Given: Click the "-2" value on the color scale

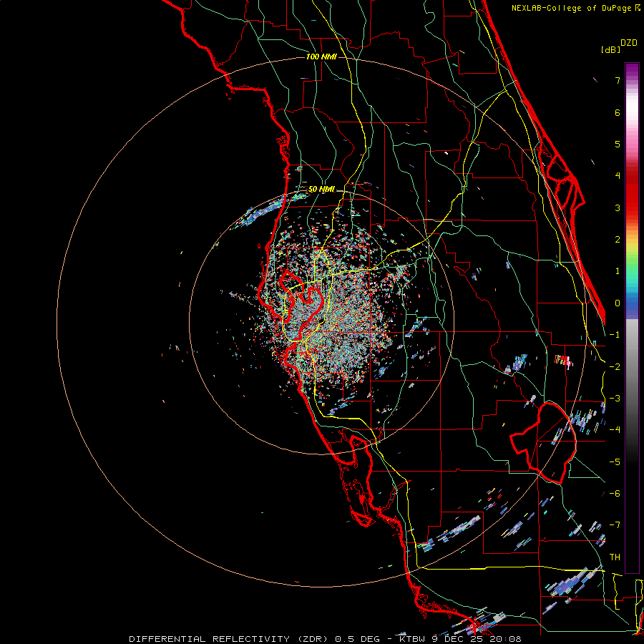Looking at the screenshot, I should click(x=615, y=367).
